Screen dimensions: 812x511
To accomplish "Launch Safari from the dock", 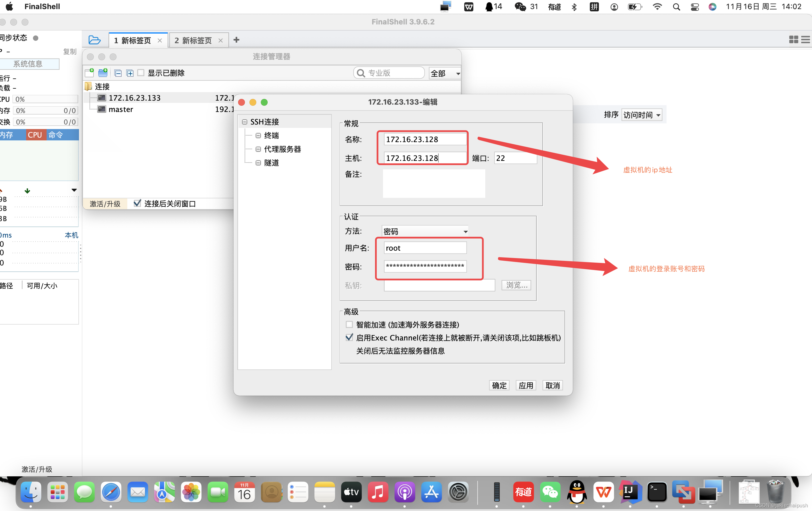I will coord(111,492).
